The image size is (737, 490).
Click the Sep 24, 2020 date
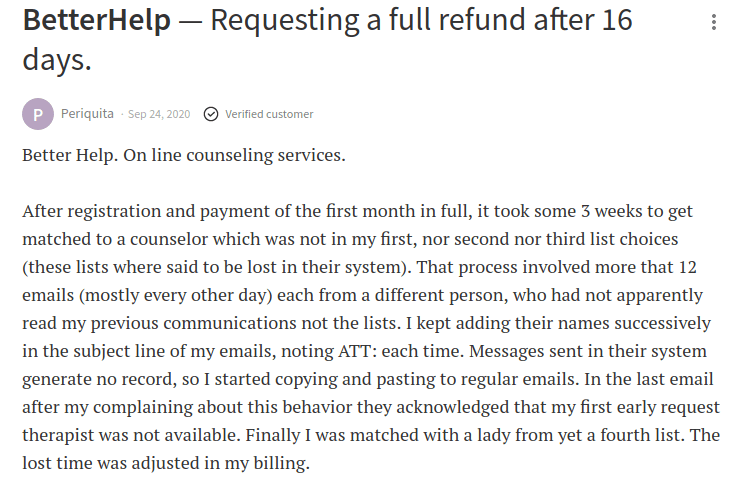pyautogui.click(x=161, y=114)
